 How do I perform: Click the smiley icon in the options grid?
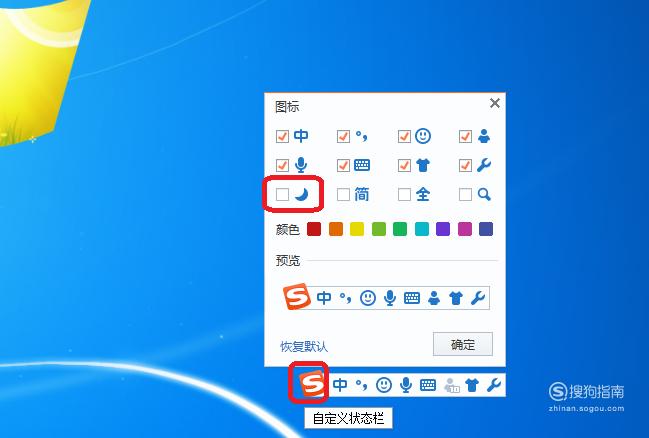[423, 136]
